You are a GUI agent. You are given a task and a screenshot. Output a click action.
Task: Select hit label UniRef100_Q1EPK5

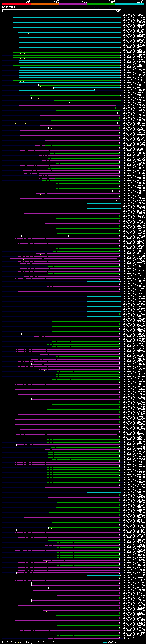click(x=134, y=226)
